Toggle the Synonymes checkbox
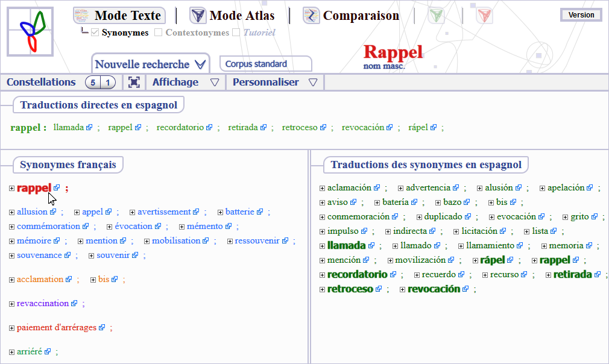 click(95, 33)
